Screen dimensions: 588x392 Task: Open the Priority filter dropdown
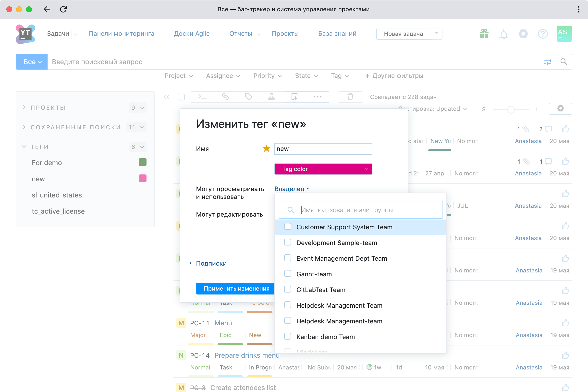(268, 76)
